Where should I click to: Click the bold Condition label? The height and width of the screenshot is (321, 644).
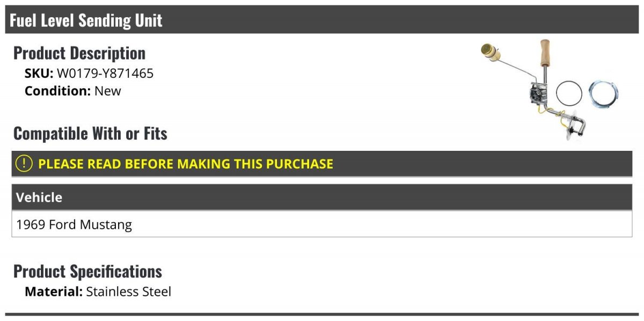click(57, 91)
